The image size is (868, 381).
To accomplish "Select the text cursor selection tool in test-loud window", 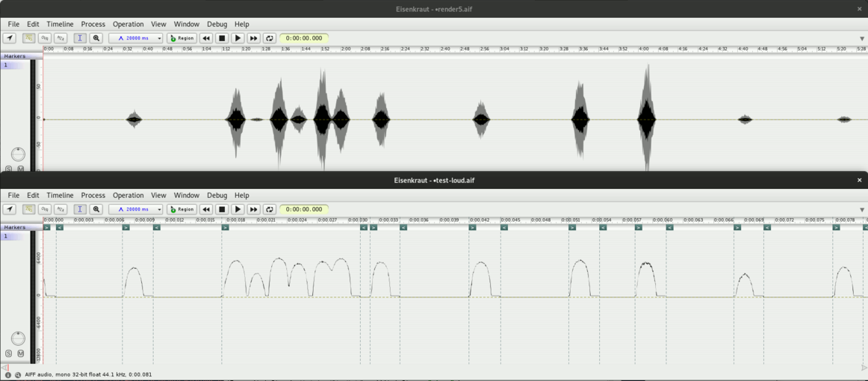I will [x=80, y=209].
